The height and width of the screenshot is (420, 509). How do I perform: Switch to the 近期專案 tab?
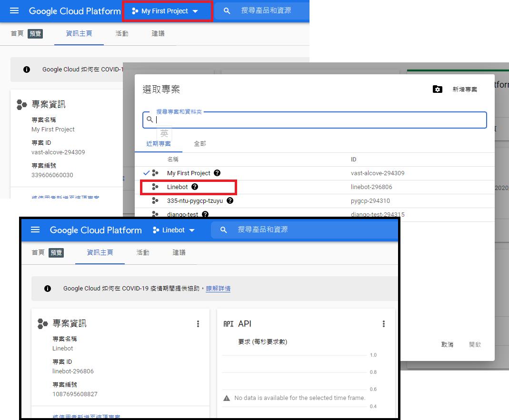coord(159,143)
